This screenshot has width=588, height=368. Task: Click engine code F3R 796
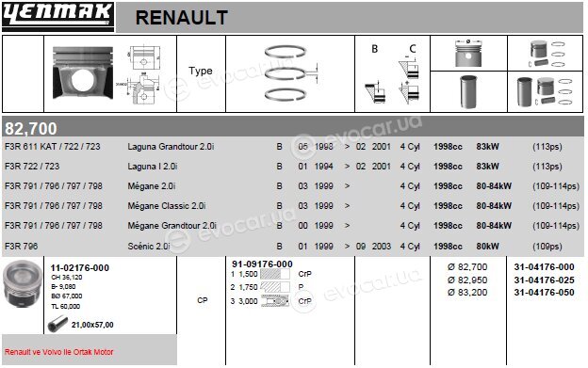coord(22,247)
